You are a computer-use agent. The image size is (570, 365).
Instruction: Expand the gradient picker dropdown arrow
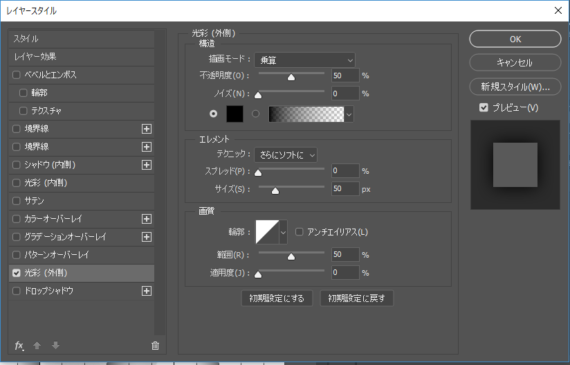pos(349,115)
